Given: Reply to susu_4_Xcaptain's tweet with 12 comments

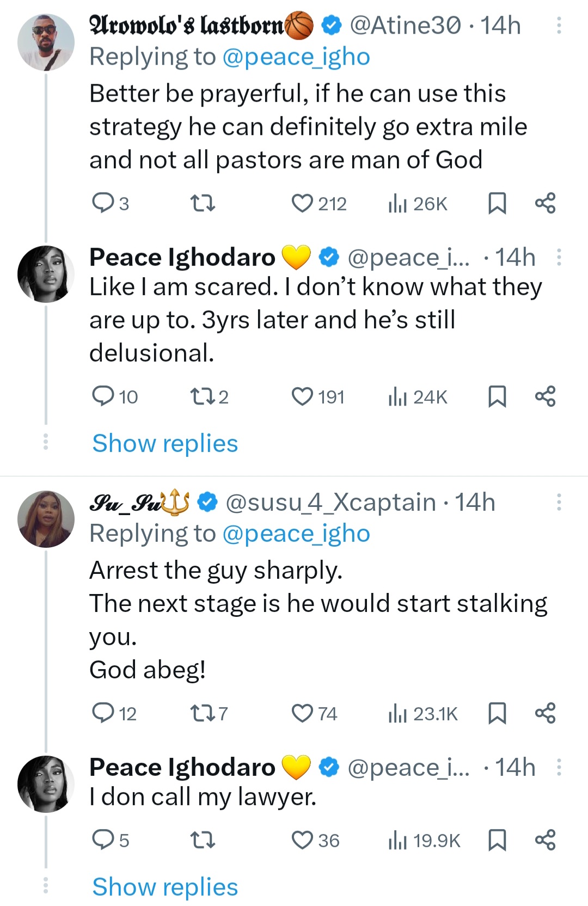Looking at the screenshot, I should point(102,713).
